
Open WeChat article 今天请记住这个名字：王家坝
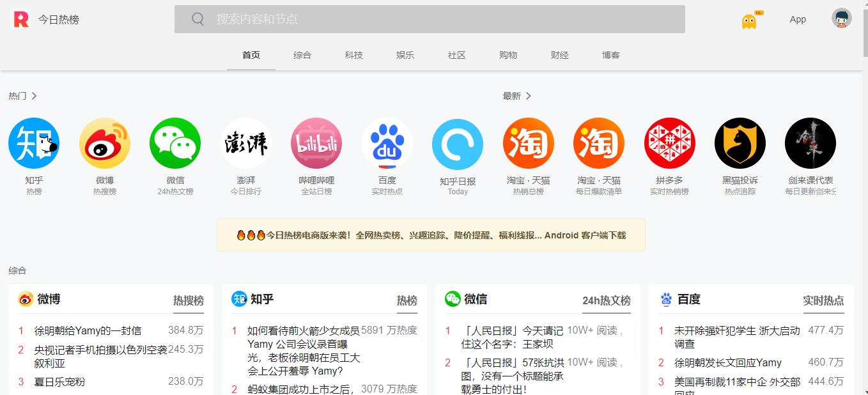click(512, 337)
